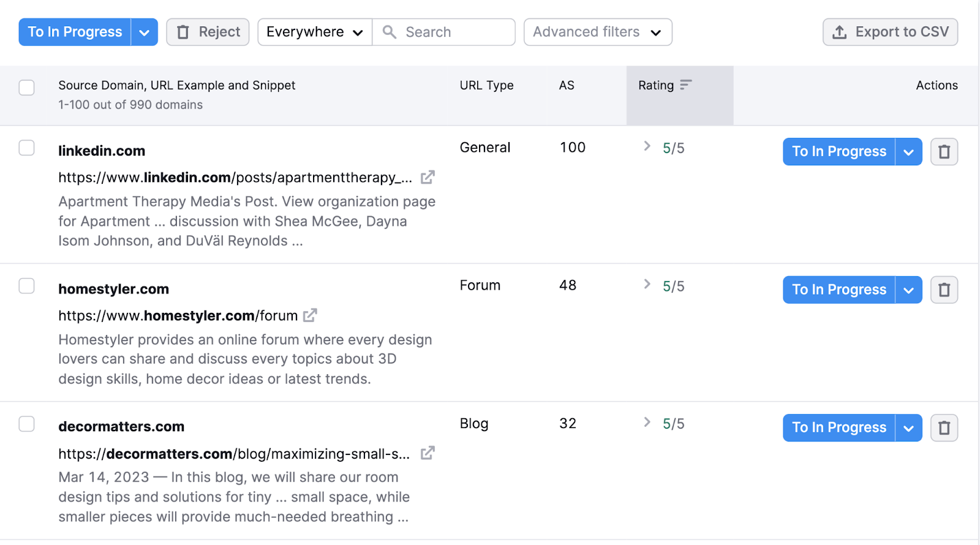Click the AS value 48
Image resolution: width=980 pixels, height=545 pixels.
click(x=568, y=285)
